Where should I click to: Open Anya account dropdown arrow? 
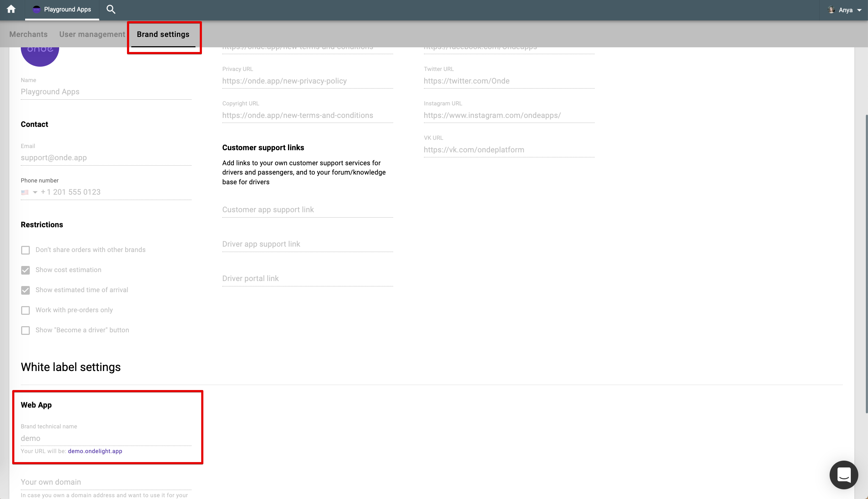tap(859, 10)
